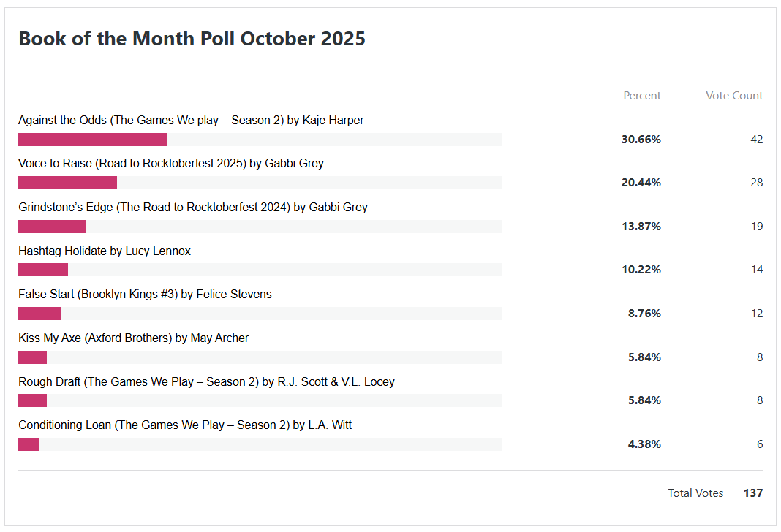Click the Total Votes 137 figure
The height and width of the screenshot is (532, 781).
point(752,493)
